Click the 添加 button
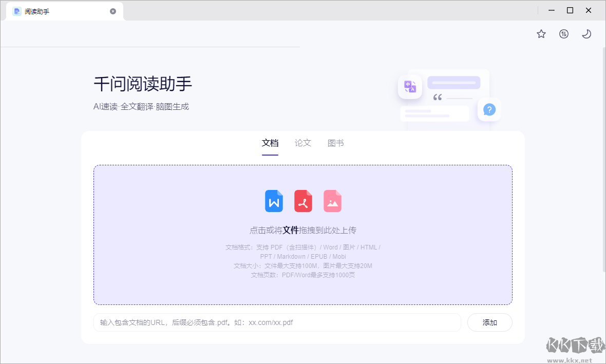Image resolution: width=606 pixels, height=364 pixels. 489,322
